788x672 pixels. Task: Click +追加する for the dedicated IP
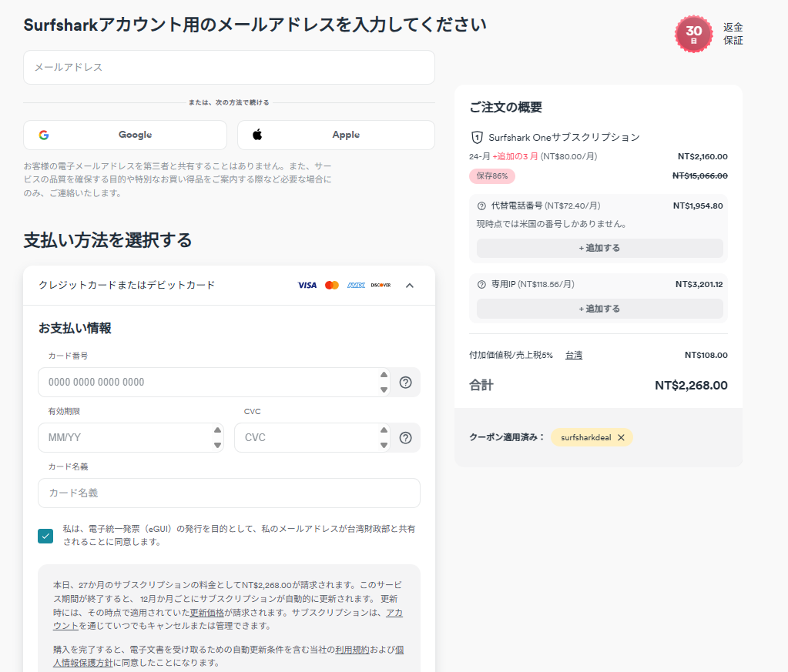tap(599, 308)
